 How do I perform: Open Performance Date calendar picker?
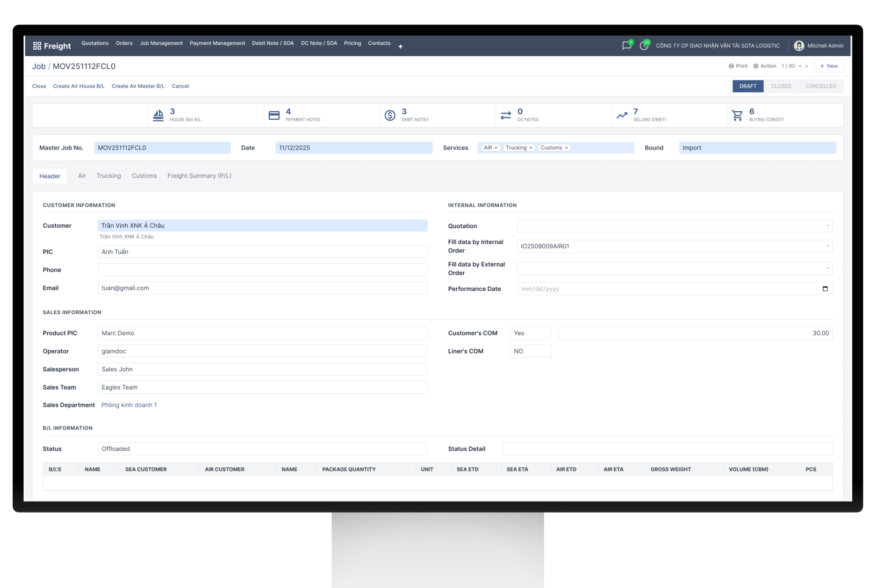825,289
